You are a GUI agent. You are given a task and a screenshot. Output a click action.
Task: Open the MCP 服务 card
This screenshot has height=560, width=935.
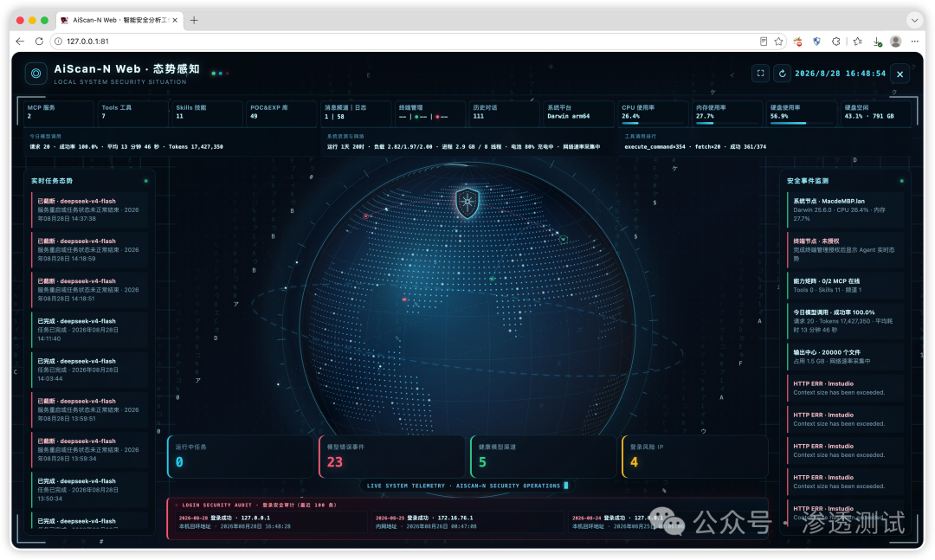tap(59, 113)
